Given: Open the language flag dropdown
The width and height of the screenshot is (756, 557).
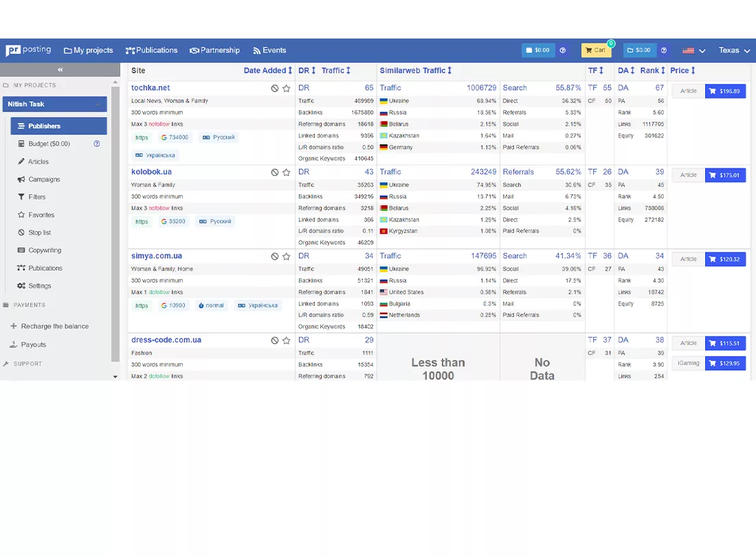Looking at the screenshot, I should 694,51.
